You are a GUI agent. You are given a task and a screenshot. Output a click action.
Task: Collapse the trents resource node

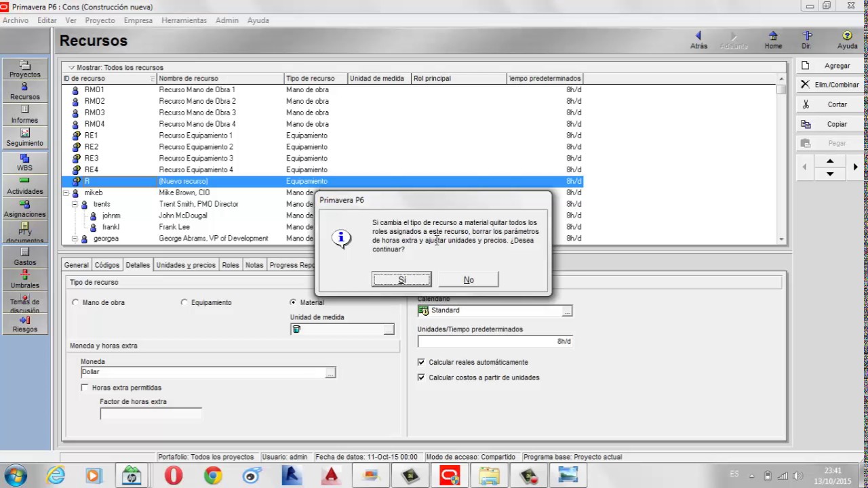(x=75, y=204)
